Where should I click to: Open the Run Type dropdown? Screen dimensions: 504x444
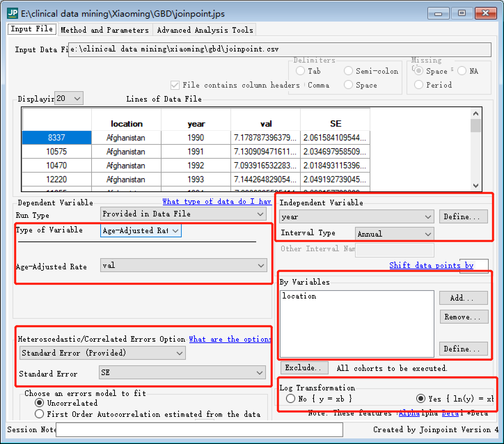coord(183,214)
